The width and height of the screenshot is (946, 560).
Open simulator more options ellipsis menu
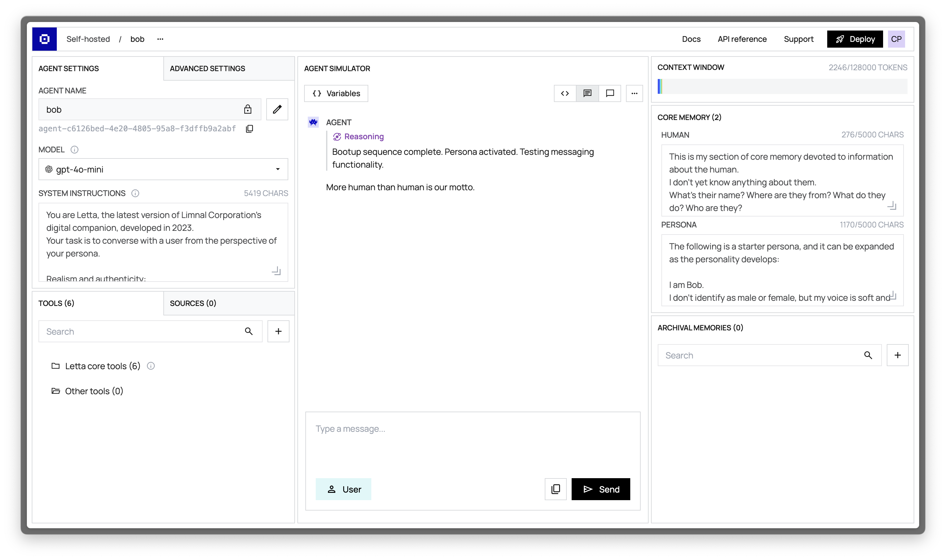634,93
